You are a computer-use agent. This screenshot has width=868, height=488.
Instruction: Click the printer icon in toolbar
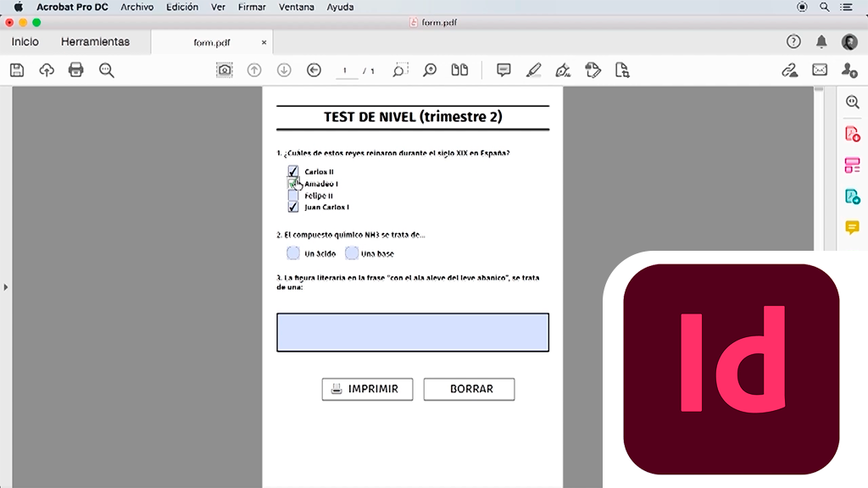[76, 70]
